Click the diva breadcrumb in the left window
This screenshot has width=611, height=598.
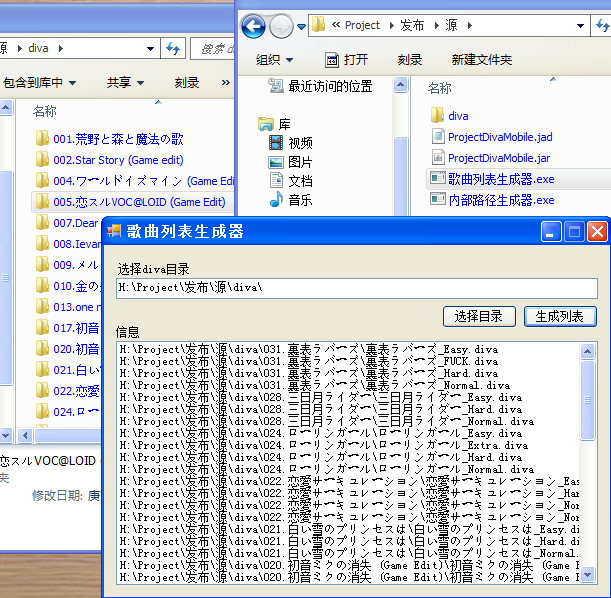coord(38,48)
